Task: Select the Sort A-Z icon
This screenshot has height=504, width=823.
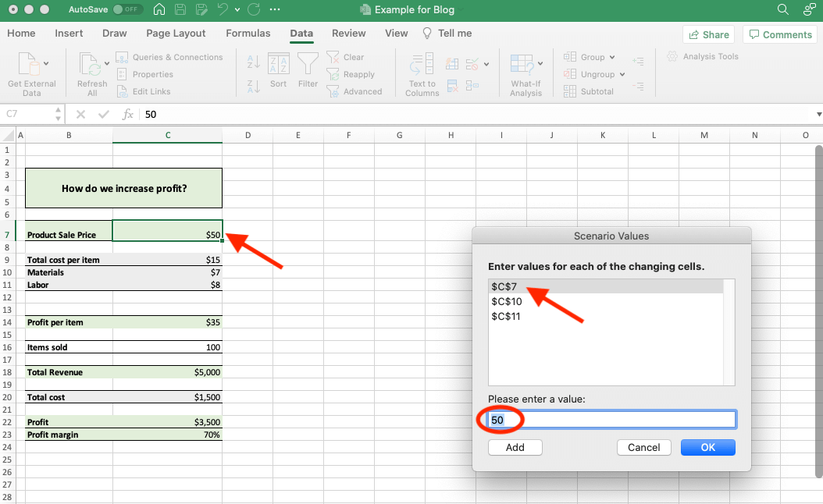Action: coord(252,61)
